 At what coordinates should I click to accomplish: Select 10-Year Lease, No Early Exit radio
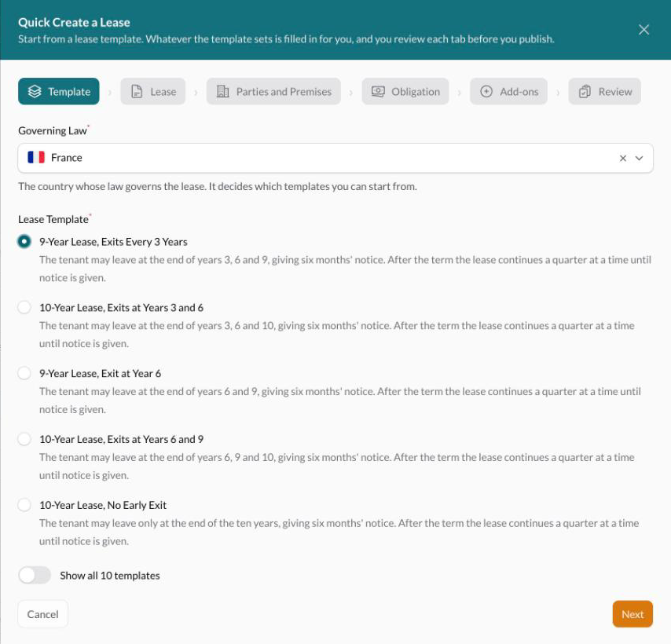tap(24, 505)
